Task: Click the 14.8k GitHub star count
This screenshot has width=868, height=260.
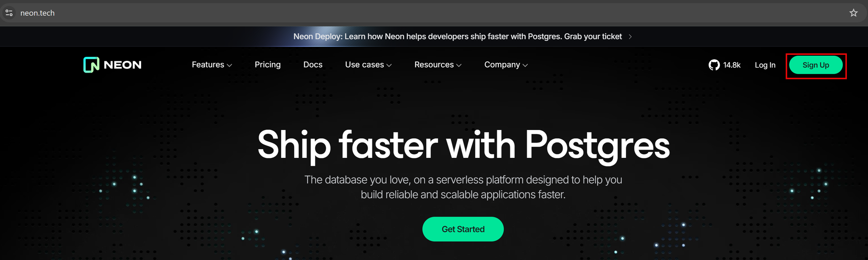Action: click(732, 65)
